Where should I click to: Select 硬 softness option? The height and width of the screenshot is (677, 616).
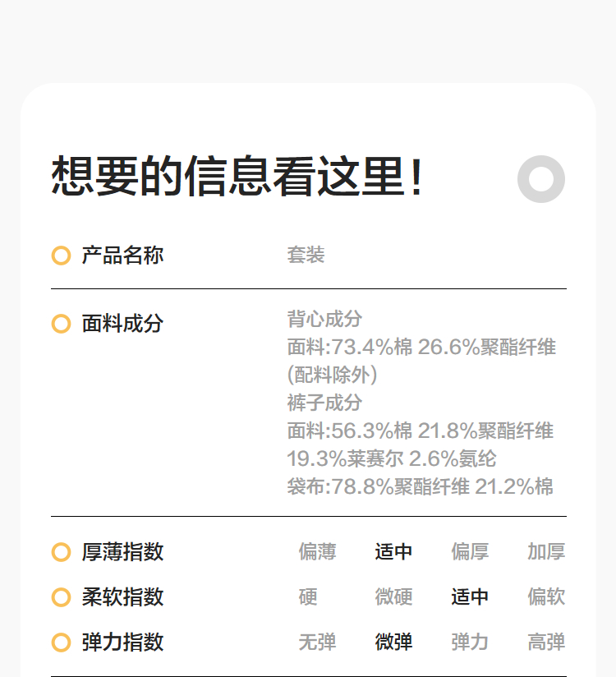tap(308, 597)
